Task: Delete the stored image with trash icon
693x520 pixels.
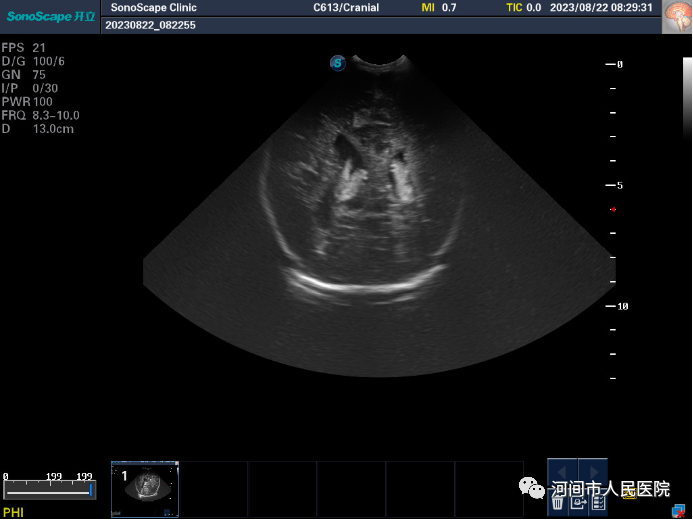Action: point(558,502)
